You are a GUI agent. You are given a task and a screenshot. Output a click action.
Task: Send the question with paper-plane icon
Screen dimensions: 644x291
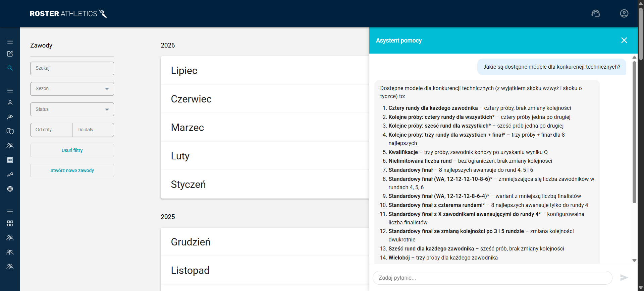(x=624, y=278)
